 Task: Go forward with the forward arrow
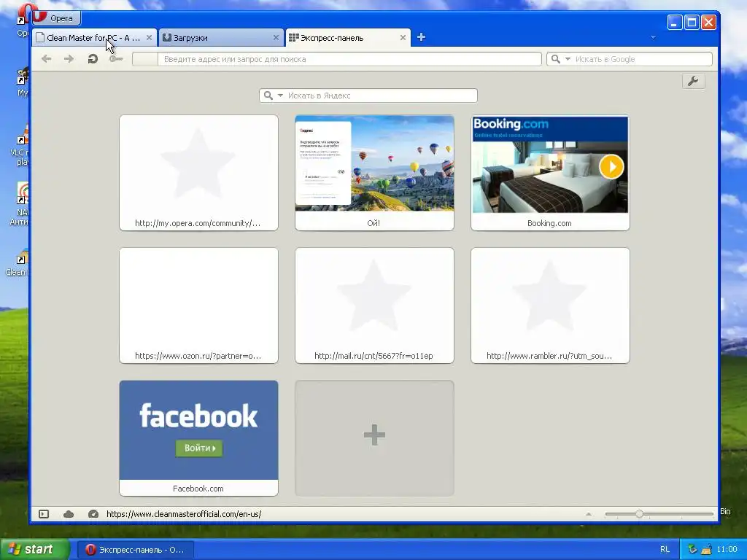point(69,58)
